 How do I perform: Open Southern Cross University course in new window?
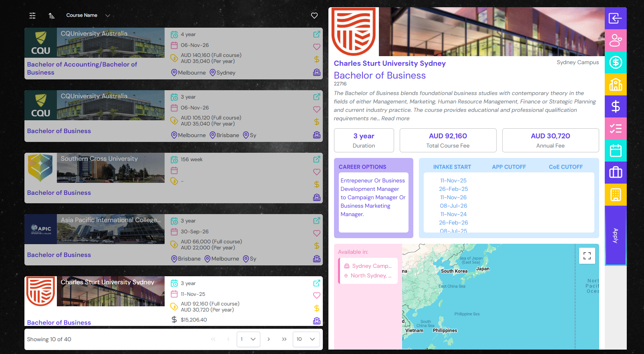pos(316,159)
